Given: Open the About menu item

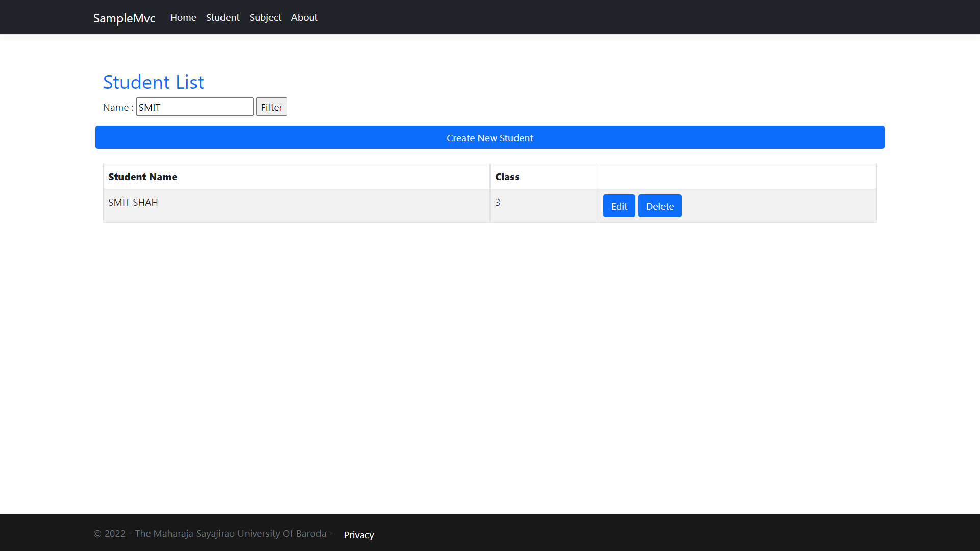Looking at the screenshot, I should pyautogui.click(x=304, y=17).
